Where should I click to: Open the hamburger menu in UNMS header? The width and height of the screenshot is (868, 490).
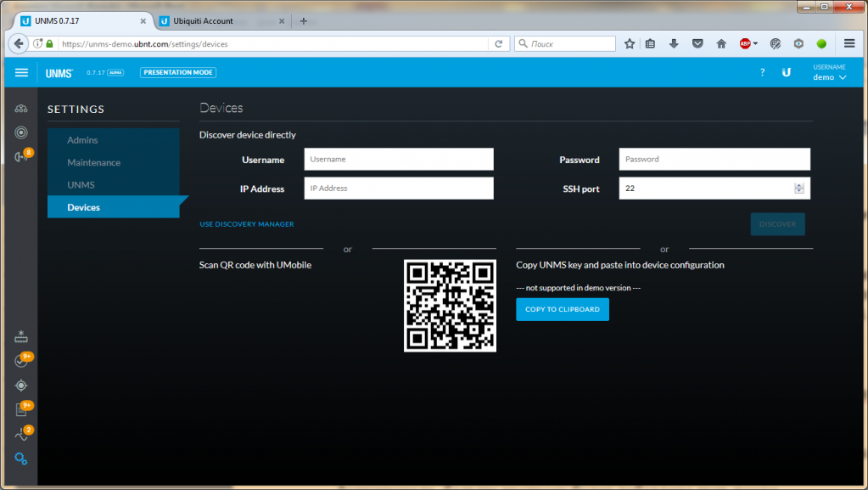[x=21, y=73]
